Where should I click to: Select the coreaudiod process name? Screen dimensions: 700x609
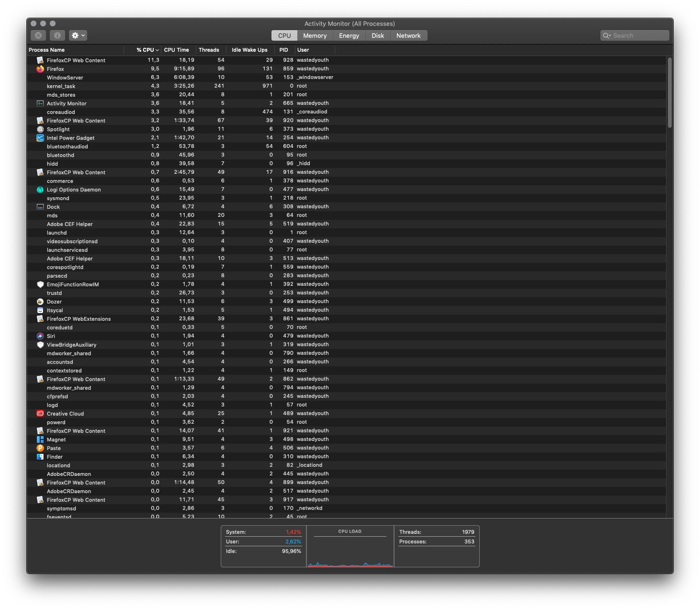click(61, 112)
